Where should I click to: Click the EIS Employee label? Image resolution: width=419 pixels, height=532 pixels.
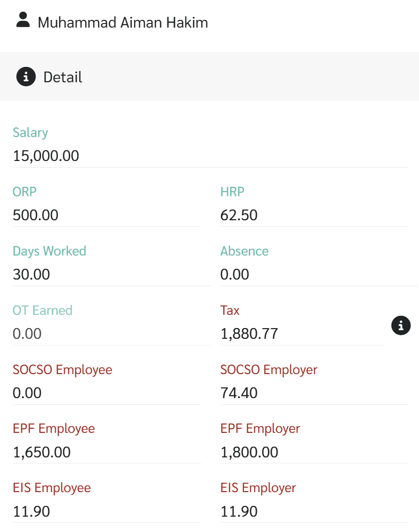[52, 488]
